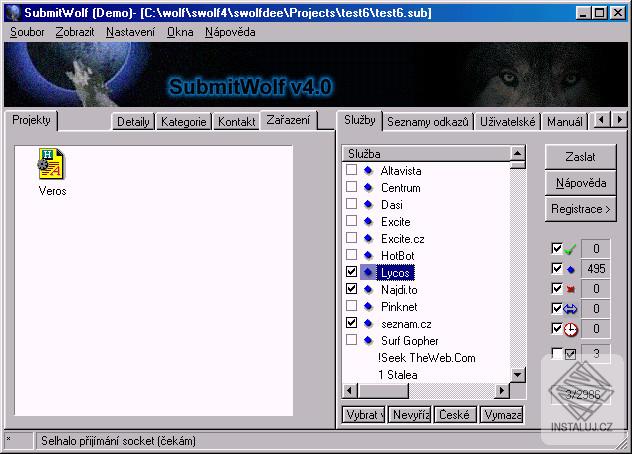
Task: Click the blue diamond icon beside Altavista
Action: (x=368, y=171)
